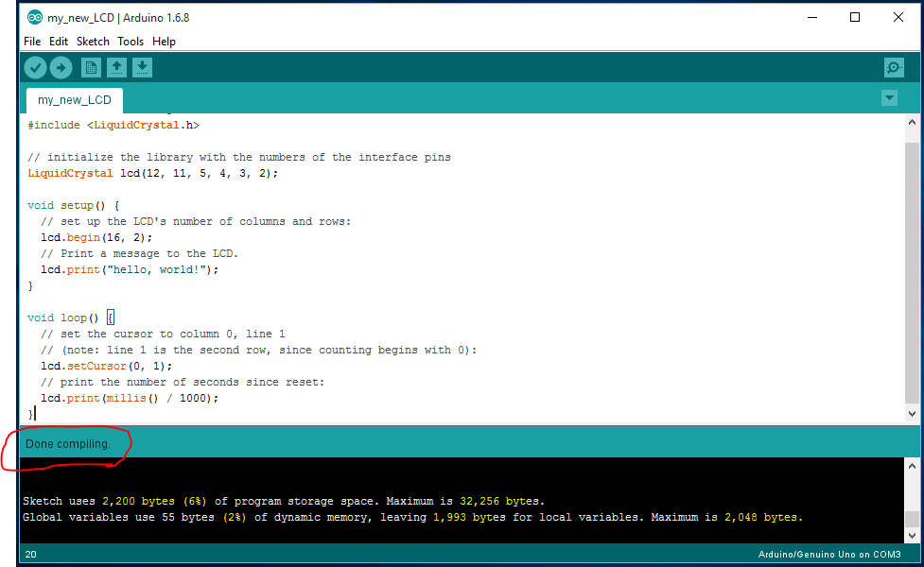924x567 pixels.
Task: Open the Edit menu
Action: [59, 42]
